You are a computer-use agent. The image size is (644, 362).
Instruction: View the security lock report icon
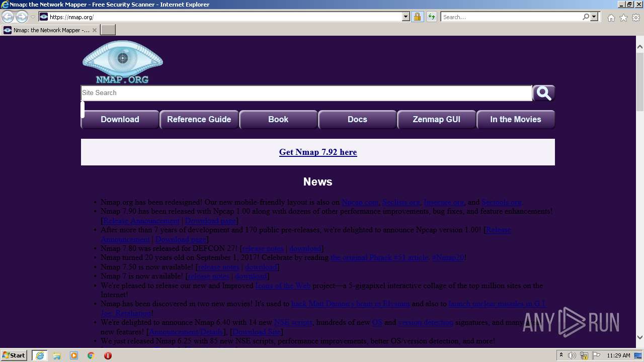click(x=417, y=17)
